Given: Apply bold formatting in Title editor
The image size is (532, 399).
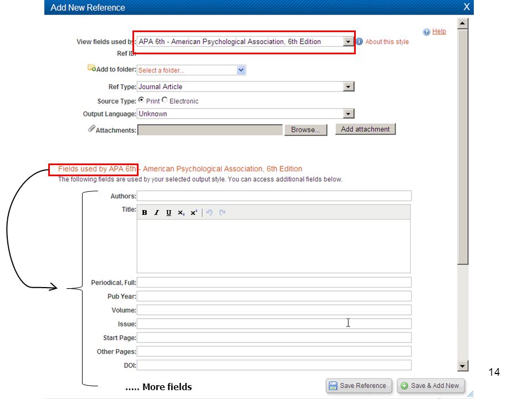Looking at the screenshot, I should click(x=145, y=213).
